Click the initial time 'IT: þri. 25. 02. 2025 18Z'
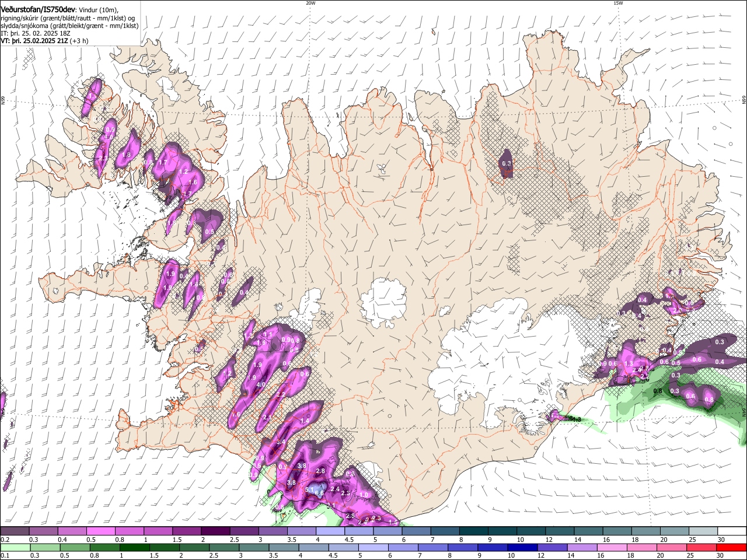 (x=35, y=33)
